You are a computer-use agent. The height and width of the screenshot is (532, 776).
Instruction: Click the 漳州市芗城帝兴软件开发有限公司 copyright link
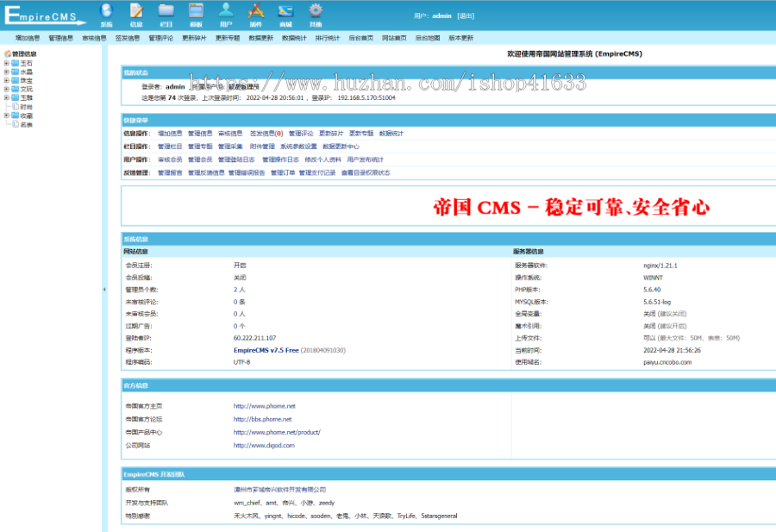pos(279,490)
